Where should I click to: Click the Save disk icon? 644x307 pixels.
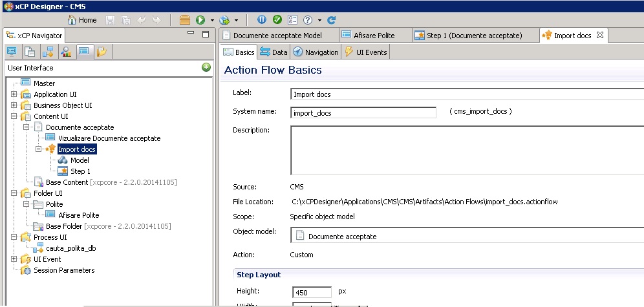point(110,19)
